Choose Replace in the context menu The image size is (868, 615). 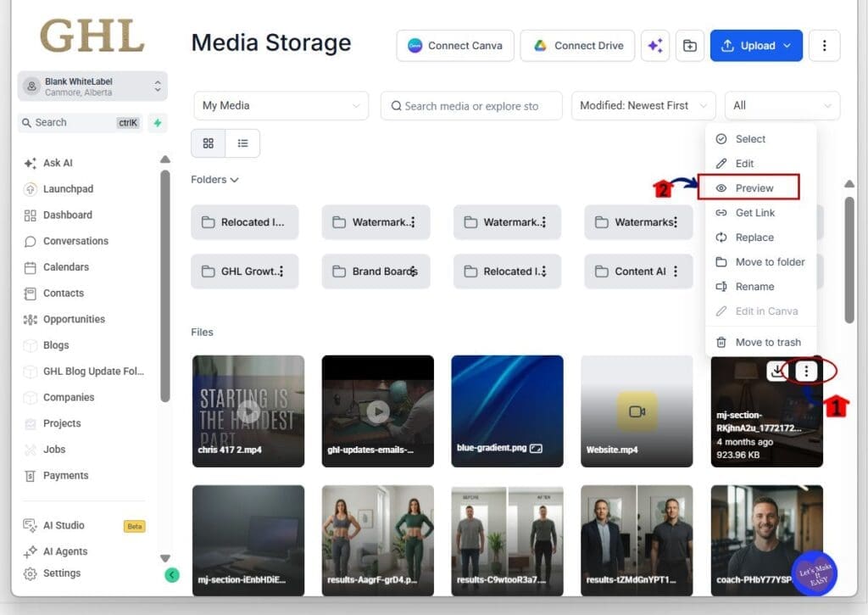[x=760, y=238]
